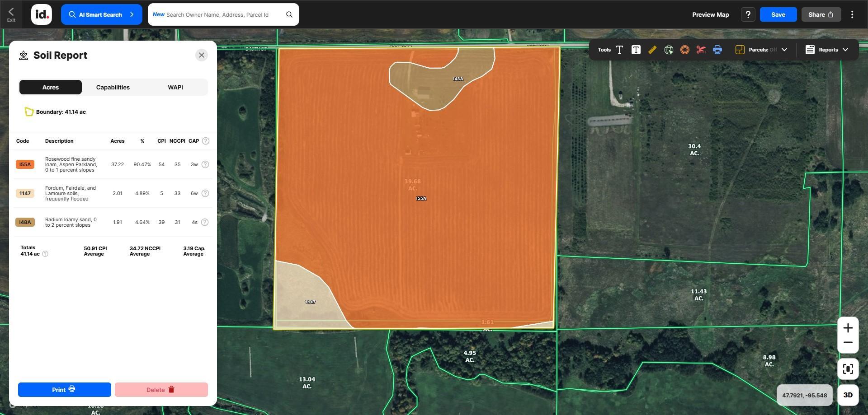Click the 50.91 CPI Average total
This screenshot has width=868, height=415.
(x=95, y=251)
